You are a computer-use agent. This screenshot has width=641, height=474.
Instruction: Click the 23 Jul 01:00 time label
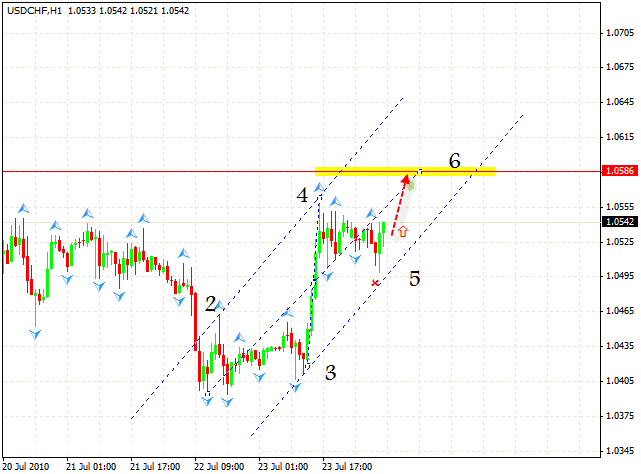point(283,467)
